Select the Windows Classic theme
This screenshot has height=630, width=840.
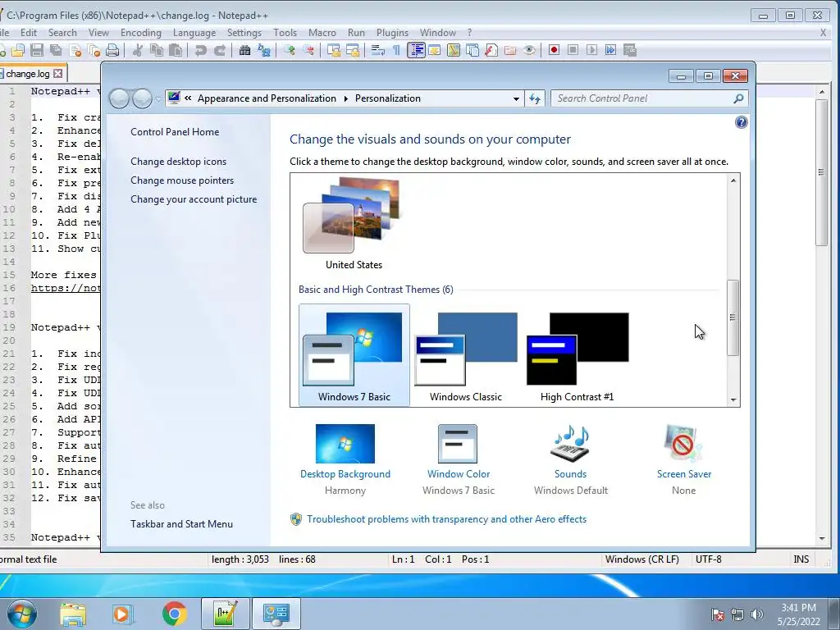466,355
